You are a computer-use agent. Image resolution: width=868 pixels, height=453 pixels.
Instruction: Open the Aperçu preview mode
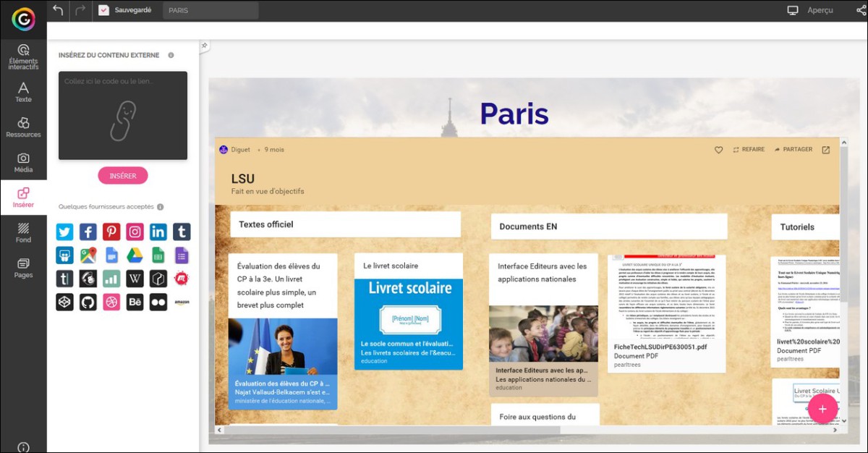(810, 10)
